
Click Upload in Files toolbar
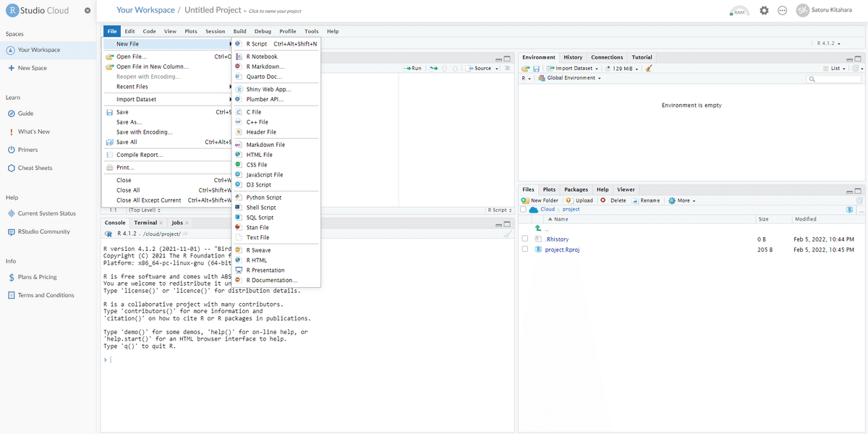click(x=579, y=200)
